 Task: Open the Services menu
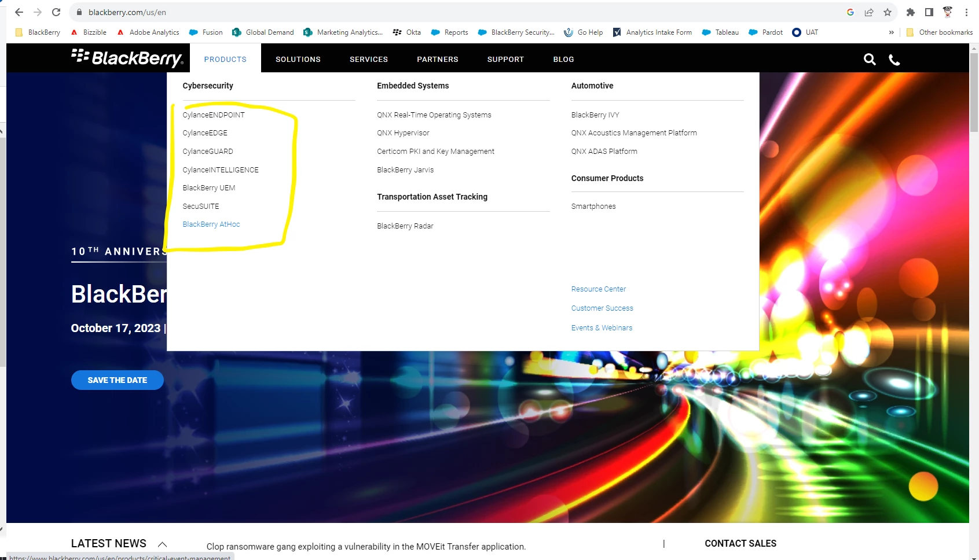(369, 60)
